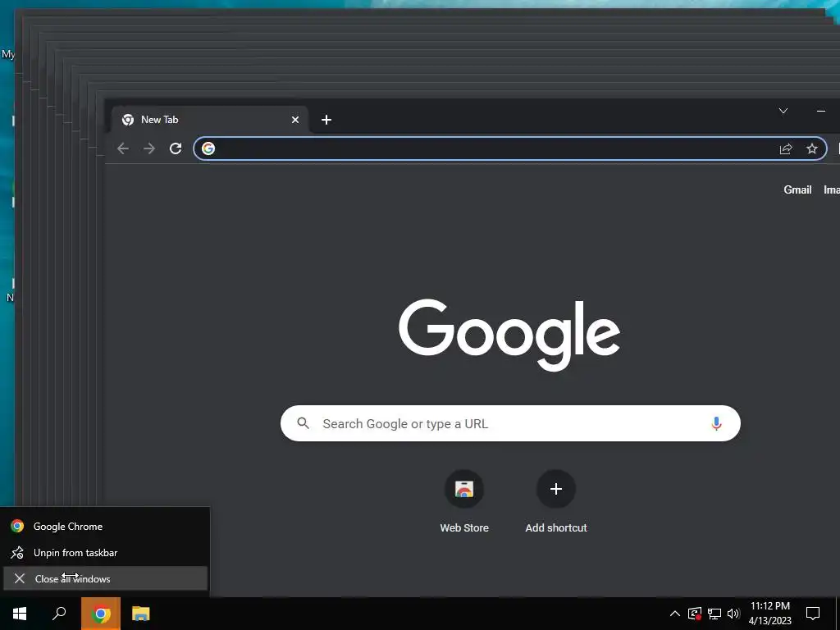Screen dimensions: 840x630
Task: Click magnifier icon in Google search box
Action: pyautogui.click(x=304, y=423)
